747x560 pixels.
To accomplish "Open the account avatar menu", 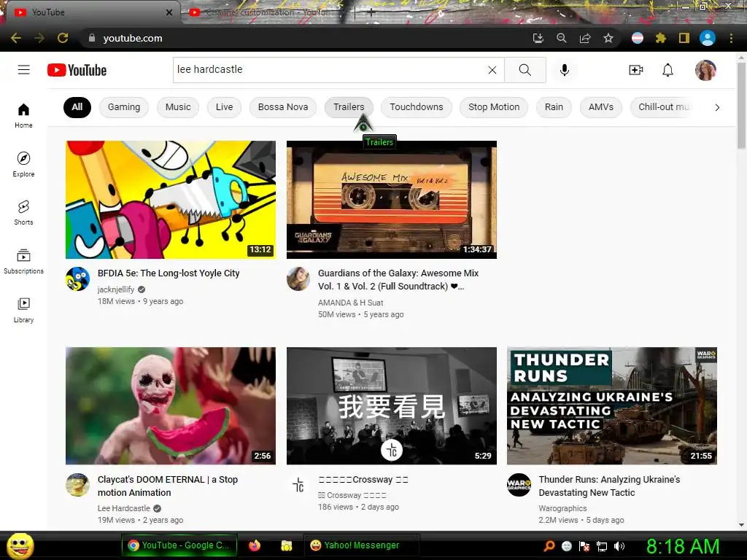I will point(705,70).
